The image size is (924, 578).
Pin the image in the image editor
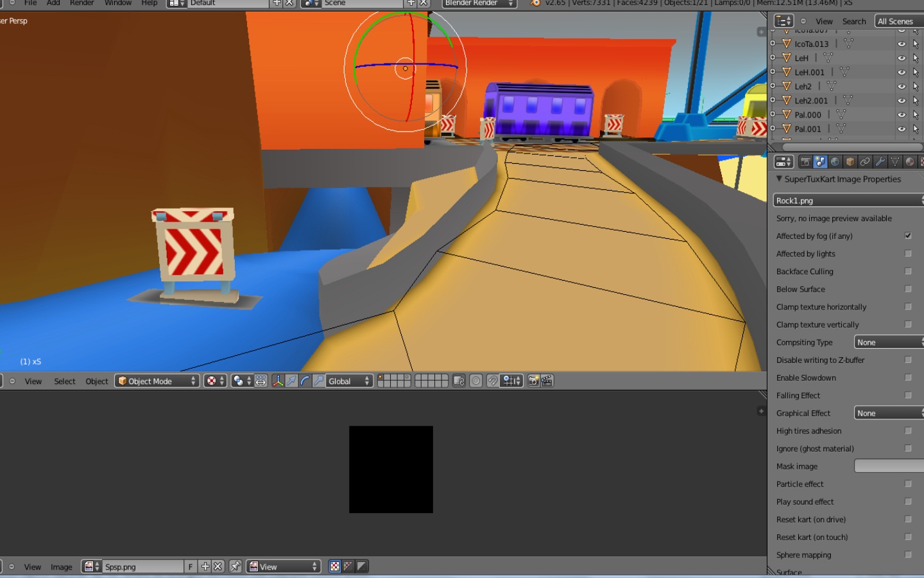[235, 566]
